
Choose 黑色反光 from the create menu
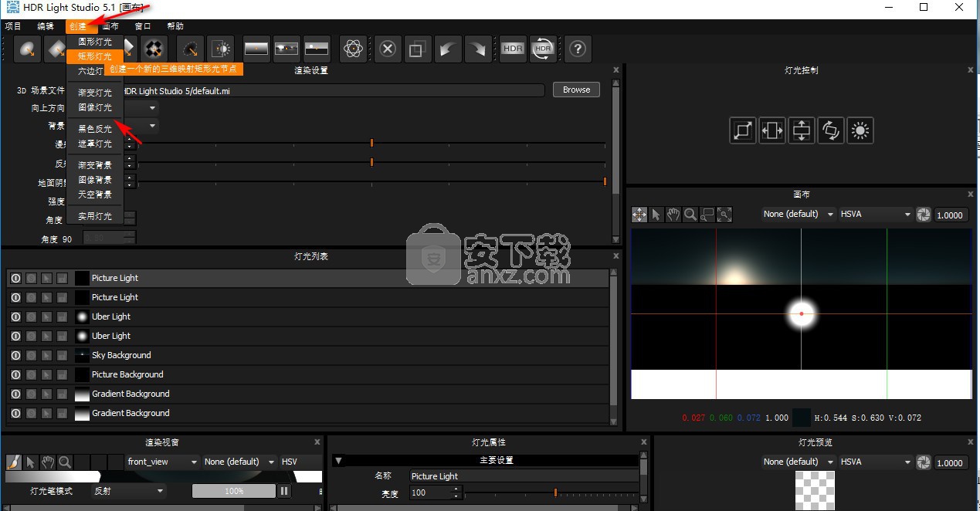tap(95, 129)
